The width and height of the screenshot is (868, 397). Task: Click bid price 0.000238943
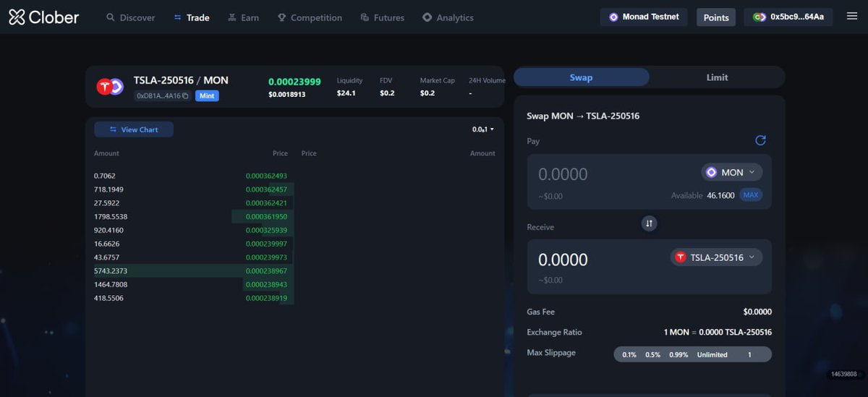266,285
